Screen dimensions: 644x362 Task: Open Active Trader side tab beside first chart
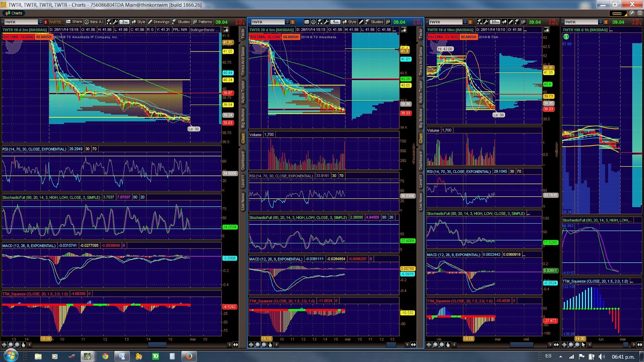coord(243,92)
